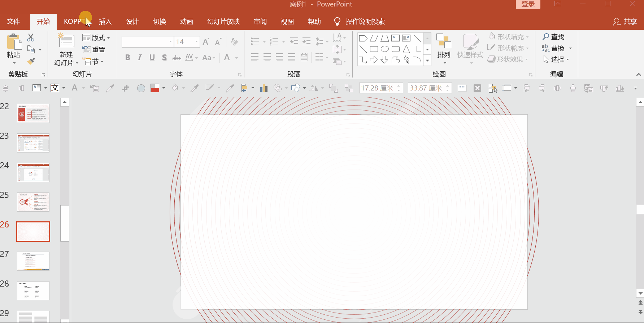Click the character spacing AV icon

click(x=190, y=58)
